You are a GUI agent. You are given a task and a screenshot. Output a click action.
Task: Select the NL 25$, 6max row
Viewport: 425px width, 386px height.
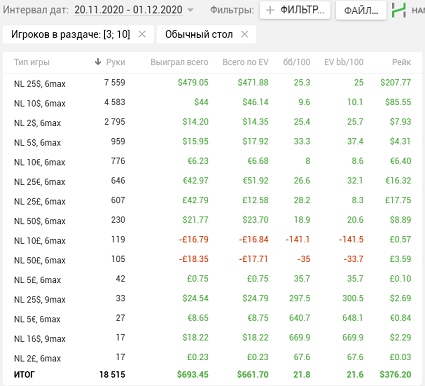[x=212, y=83]
